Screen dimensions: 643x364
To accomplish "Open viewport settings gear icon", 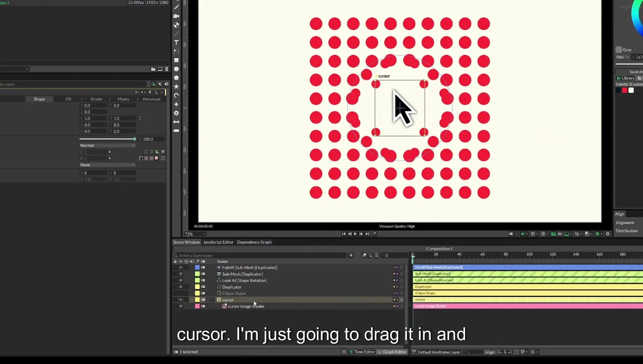I will (x=608, y=234).
